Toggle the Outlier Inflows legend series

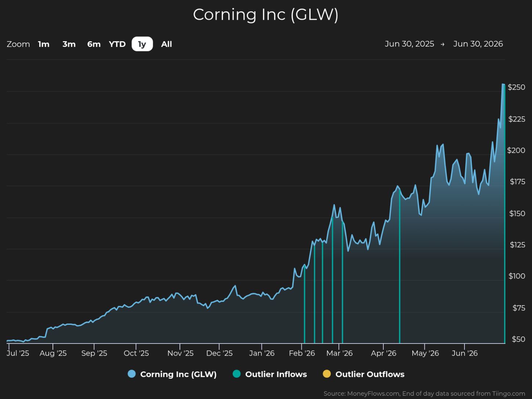270,374
